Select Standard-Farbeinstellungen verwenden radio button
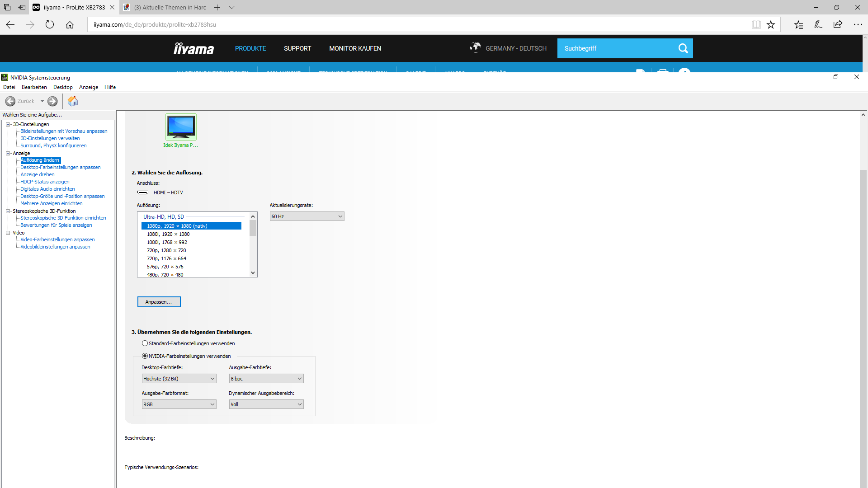 point(145,343)
